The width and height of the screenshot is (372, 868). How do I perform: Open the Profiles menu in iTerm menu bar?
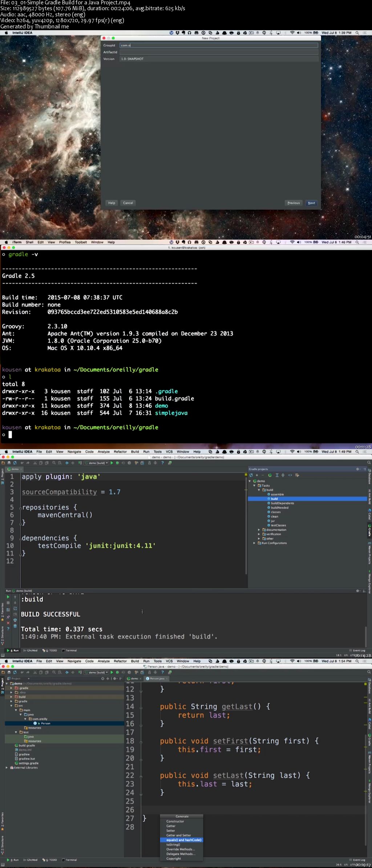(65, 242)
